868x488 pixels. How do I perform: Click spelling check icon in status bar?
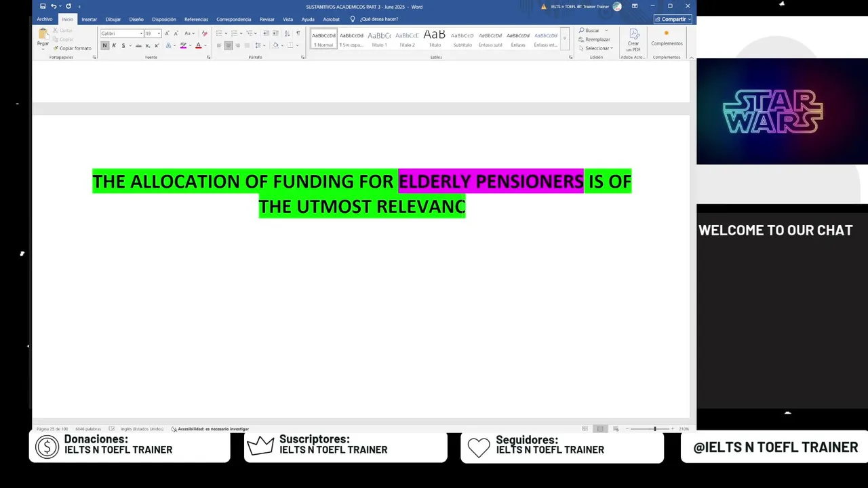point(111,428)
